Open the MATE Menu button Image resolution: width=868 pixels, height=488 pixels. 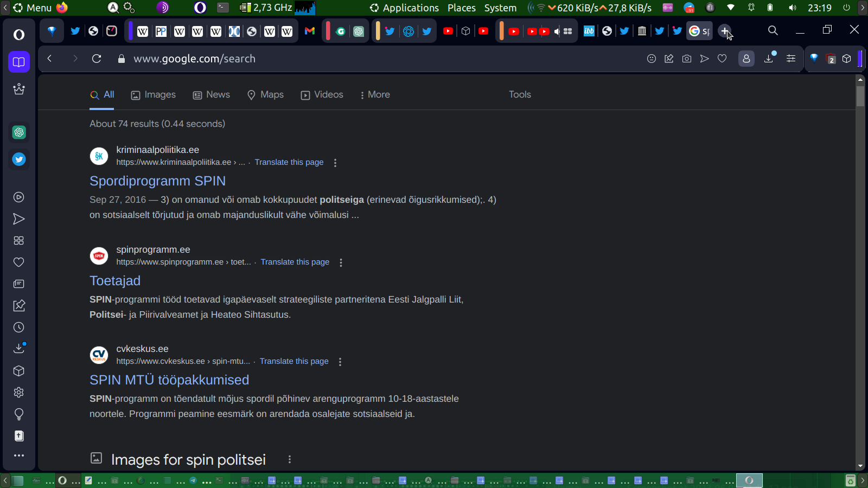pyautogui.click(x=33, y=8)
